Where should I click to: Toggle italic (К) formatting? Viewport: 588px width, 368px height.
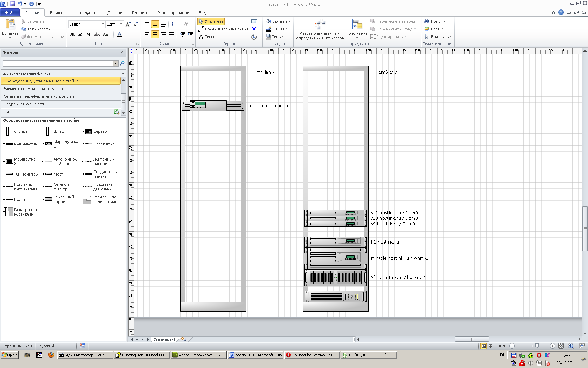pyautogui.click(x=80, y=34)
